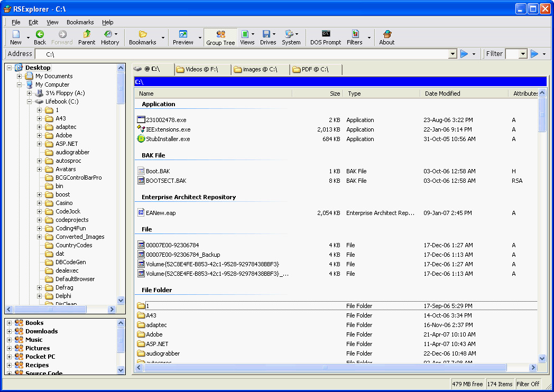The image size is (554, 392).
Task: Click the 479 MB free status entry
Action: (x=467, y=384)
